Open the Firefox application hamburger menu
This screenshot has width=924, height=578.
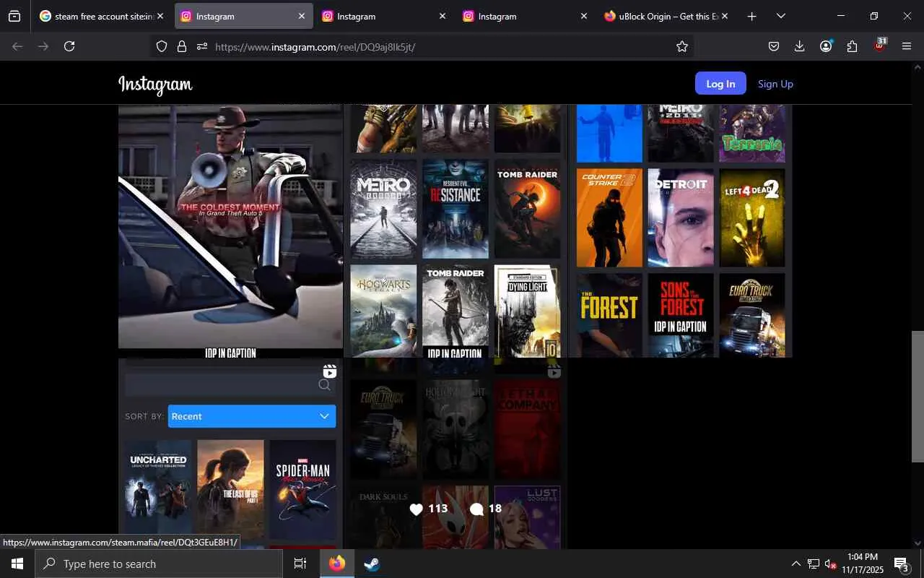click(x=907, y=46)
